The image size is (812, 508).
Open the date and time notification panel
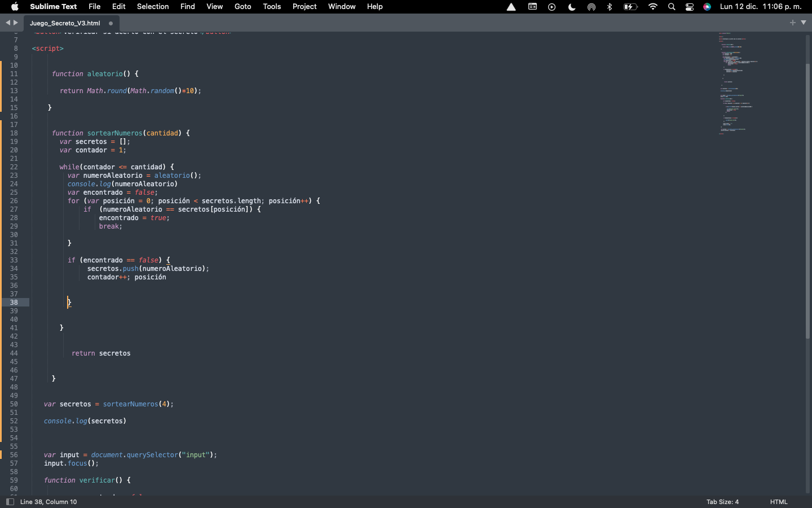(761, 7)
